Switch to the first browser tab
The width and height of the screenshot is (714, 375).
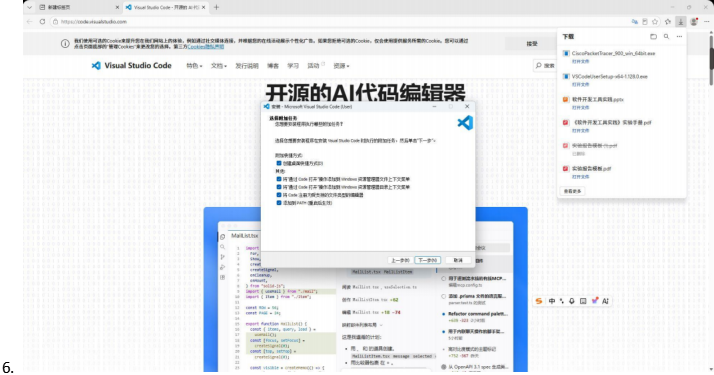coord(79,7)
